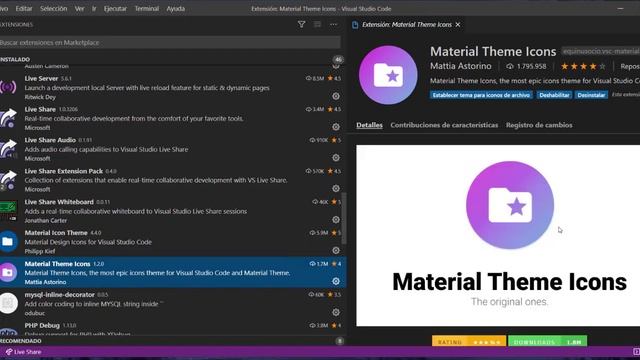Click the Desinstalar button
Image resolution: width=640 pixels, height=360 pixels.
591,95
